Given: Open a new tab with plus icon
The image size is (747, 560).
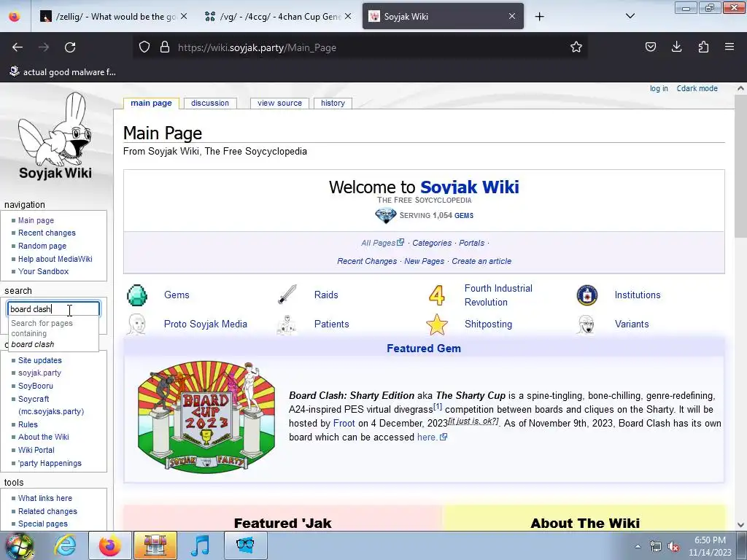Looking at the screenshot, I should coord(539,17).
